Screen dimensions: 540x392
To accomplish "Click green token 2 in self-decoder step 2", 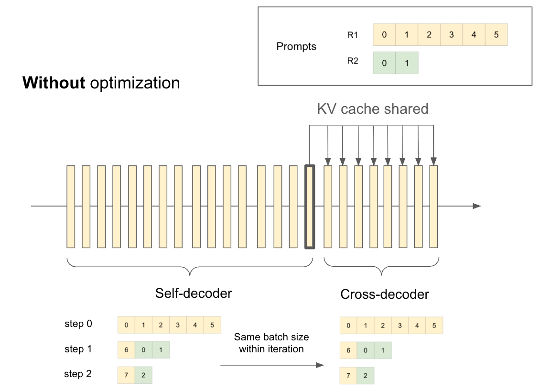I will tap(144, 375).
